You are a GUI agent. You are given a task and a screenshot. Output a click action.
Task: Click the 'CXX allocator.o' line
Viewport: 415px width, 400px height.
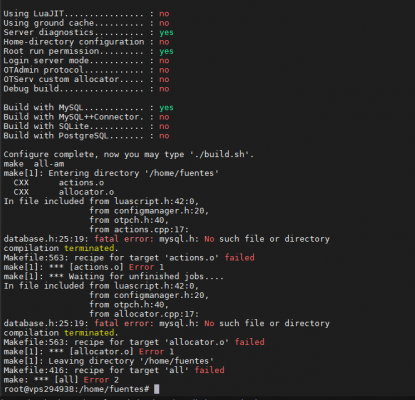[64, 192]
